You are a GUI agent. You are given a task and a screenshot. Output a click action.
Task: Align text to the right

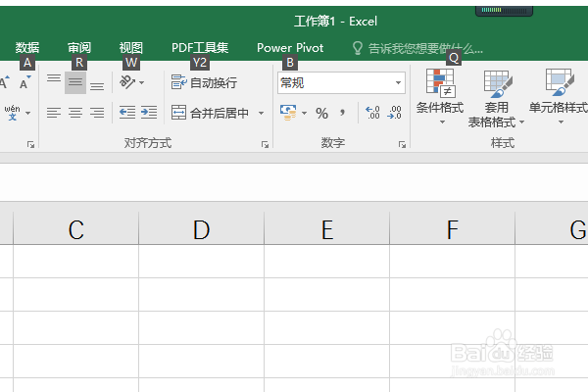tap(97, 113)
